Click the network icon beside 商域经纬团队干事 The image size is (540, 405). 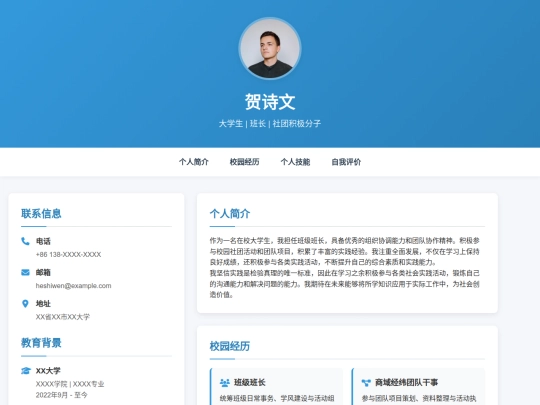pos(366,382)
